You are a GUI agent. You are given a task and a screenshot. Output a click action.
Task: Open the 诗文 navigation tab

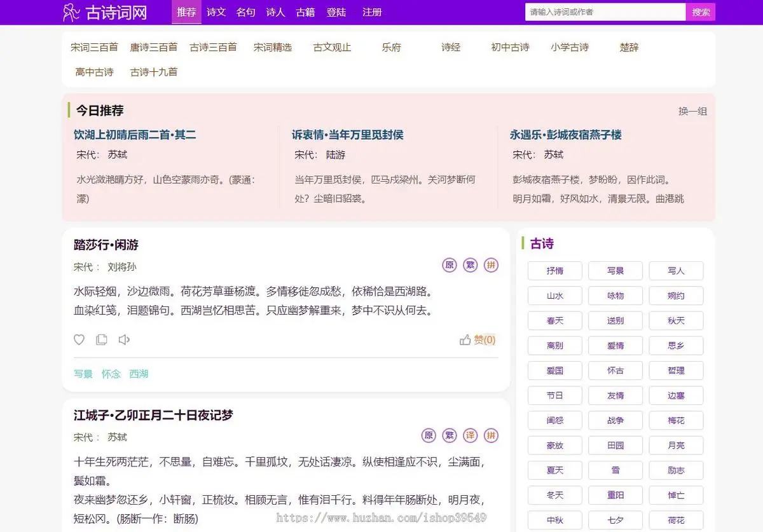pos(216,12)
